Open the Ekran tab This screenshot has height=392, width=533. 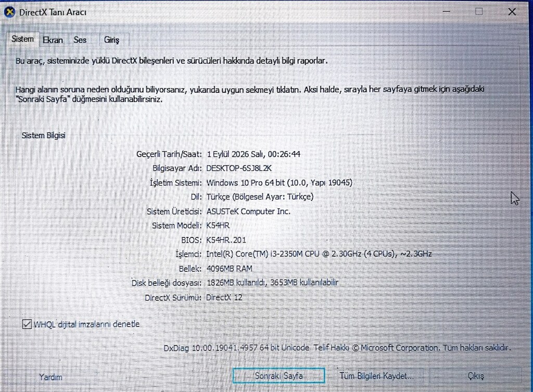pos(53,40)
